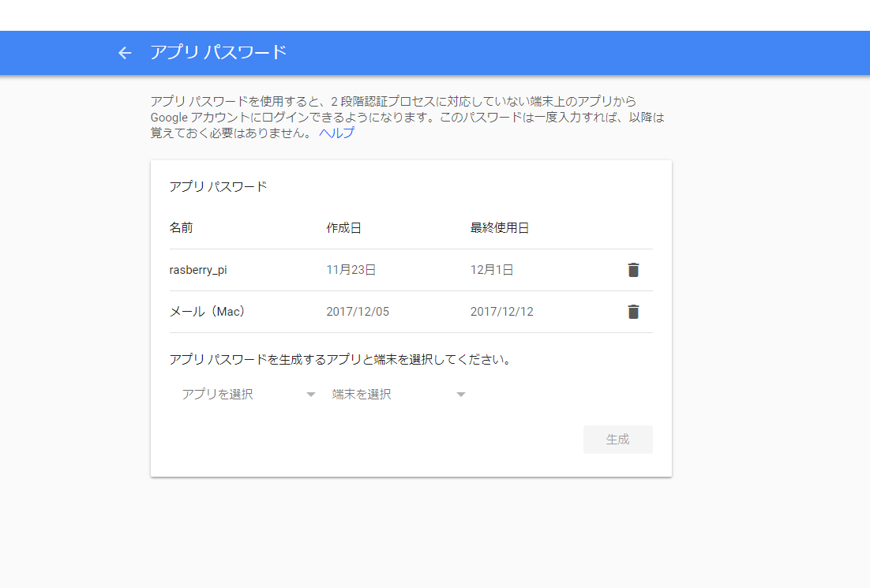
Task: Select the rasberry_pi entry name
Action: pos(197,269)
